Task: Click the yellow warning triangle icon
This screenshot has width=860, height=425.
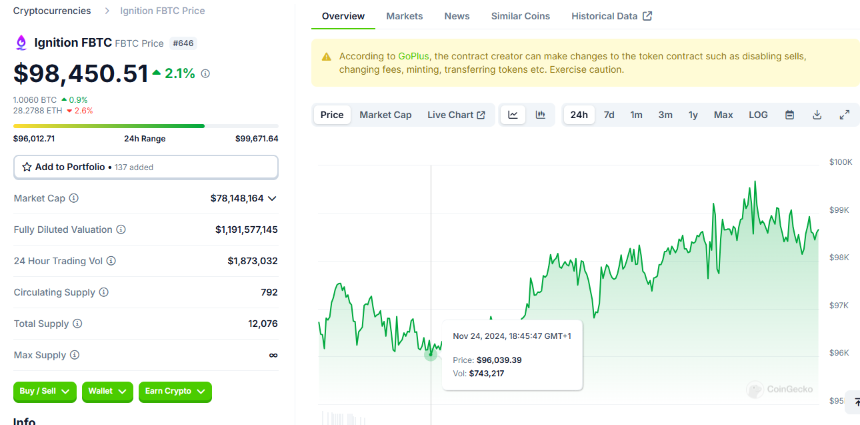Action: [x=326, y=56]
